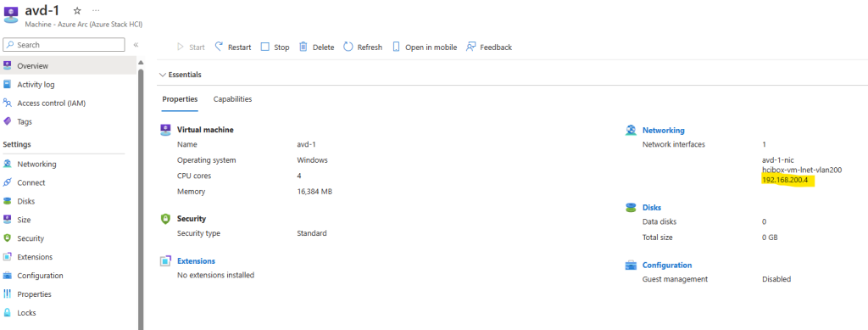Click the hcibox-vm-lnet-vlan200 network name
This screenshot has width=868, height=330.
[802, 170]
